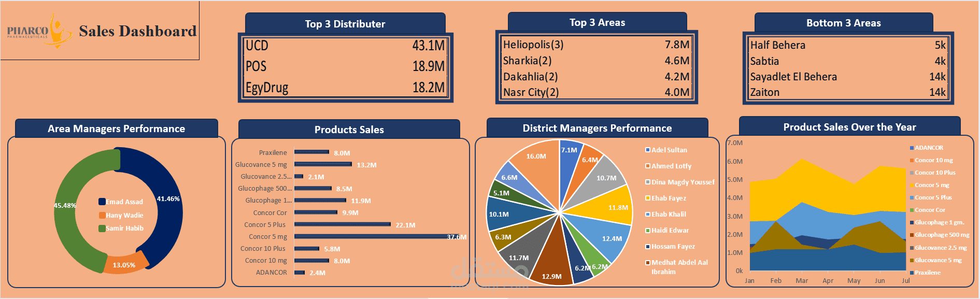The height and width of the screenshot is (299, 980).
Task: Click the Ehab Khalil legend entry
Action: coord(665,214)
